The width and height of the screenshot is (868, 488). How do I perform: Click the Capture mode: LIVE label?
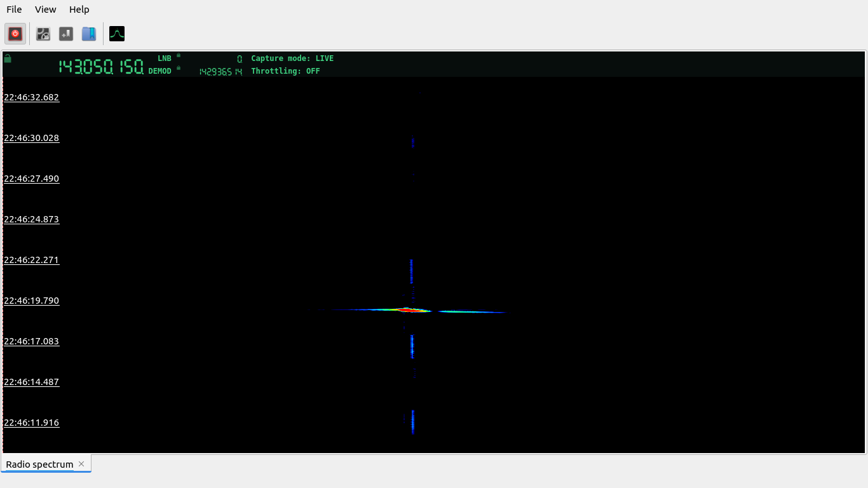click(292, 58)
